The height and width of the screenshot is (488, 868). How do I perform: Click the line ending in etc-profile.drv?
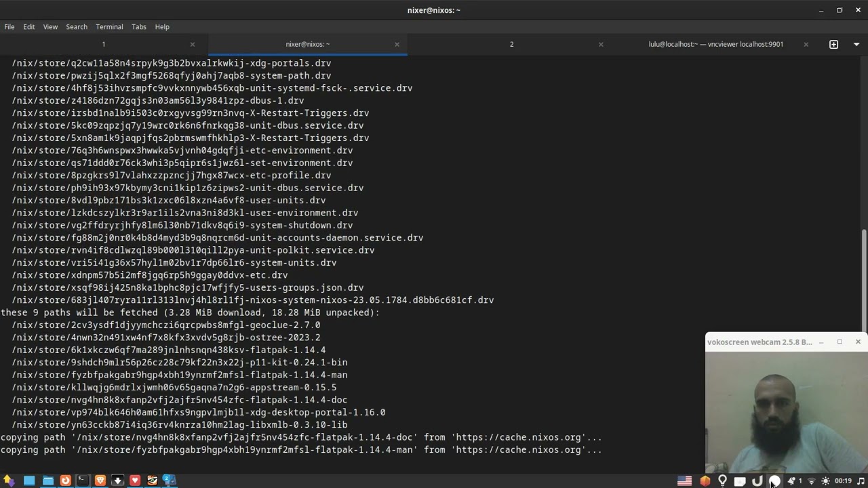pyautogui.click(x=172, y=176)
